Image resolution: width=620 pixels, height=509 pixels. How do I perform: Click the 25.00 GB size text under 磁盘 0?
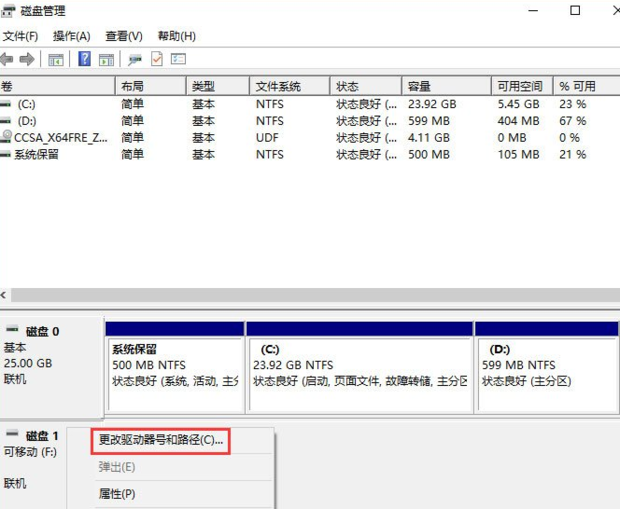coord(28,363)
